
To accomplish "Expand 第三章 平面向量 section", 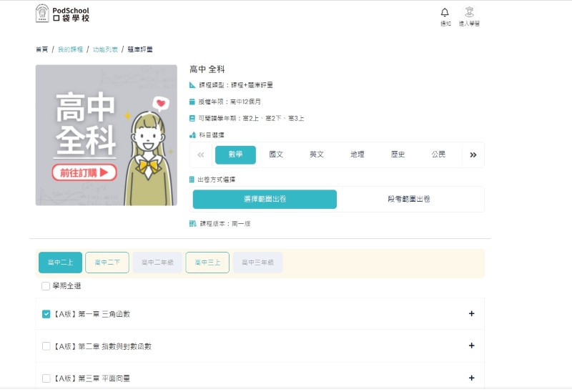I will pyautogui.click(x=471, y=378).
